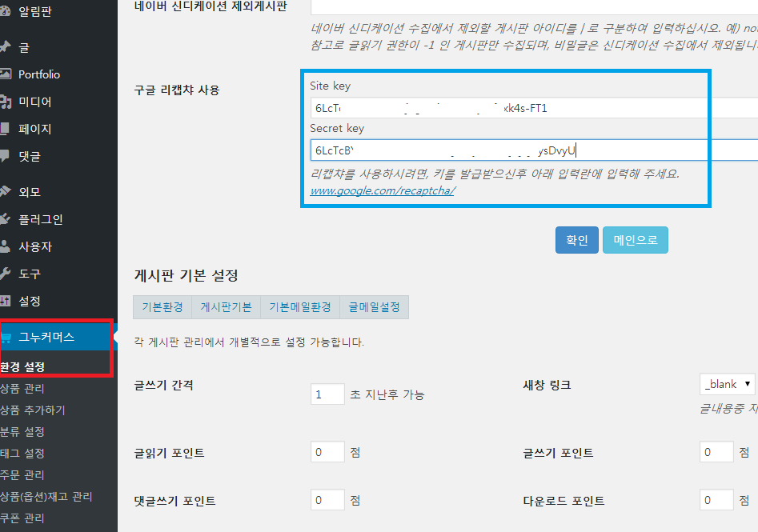Click the 글쓰기 포인트 input field

pyautogui.click(x=716, y=452)
